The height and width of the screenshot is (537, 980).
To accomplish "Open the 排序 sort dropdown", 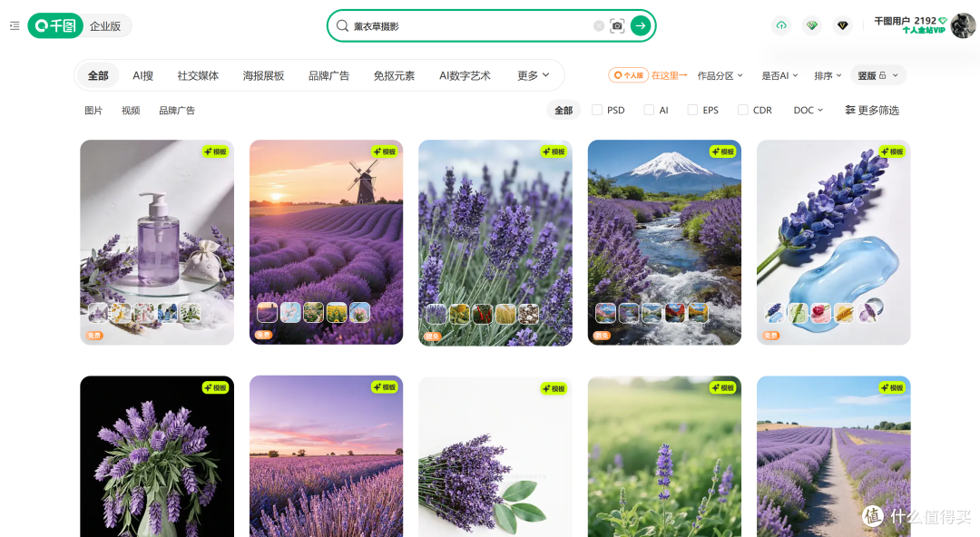I will tap(828, 75).
